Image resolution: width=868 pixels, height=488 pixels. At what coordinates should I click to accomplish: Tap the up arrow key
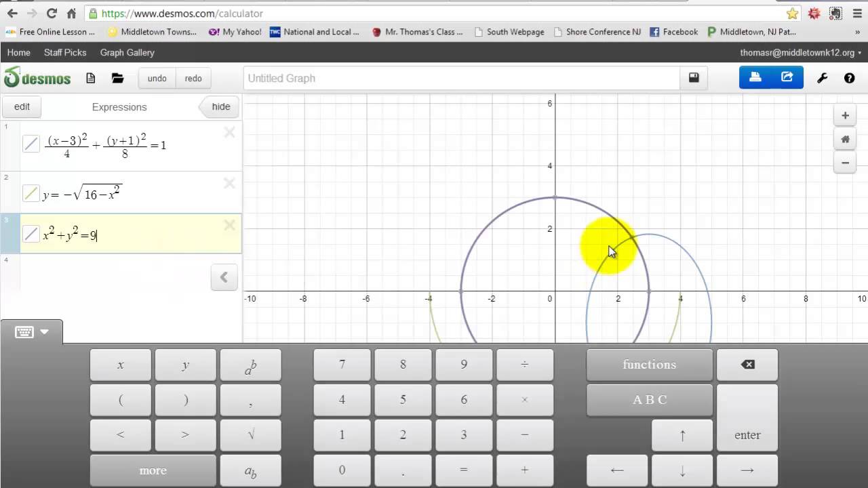(x=682, y=435)
